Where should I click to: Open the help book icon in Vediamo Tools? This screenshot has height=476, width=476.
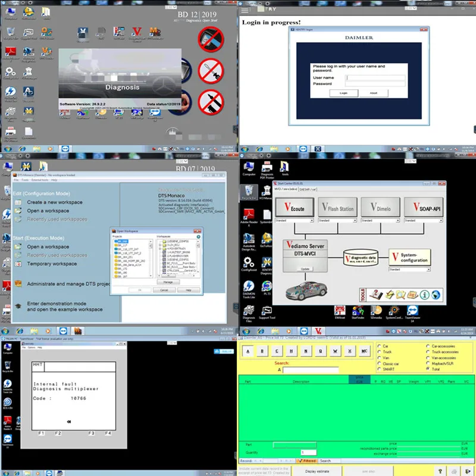point(376,295)
